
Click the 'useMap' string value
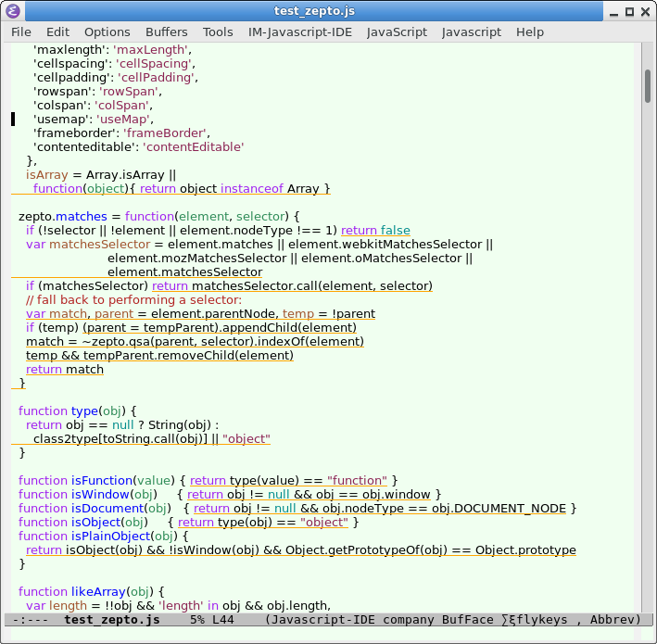tap(123, 120)
